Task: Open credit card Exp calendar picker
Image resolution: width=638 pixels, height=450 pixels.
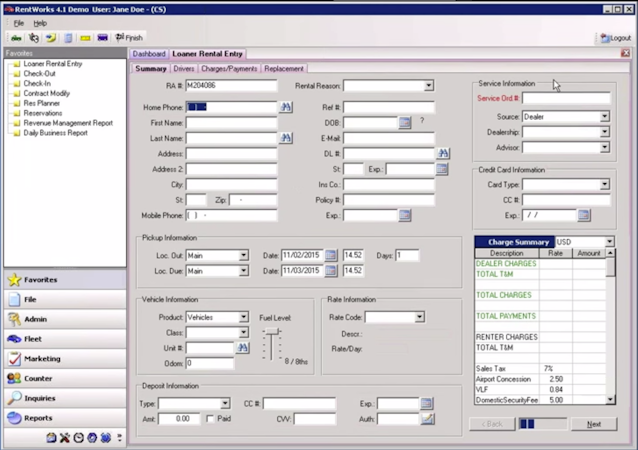Action: pyautogui.click(x=583, y=215)
